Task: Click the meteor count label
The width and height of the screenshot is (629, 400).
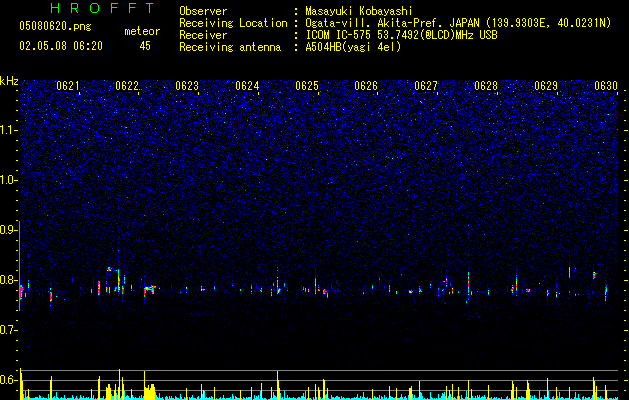Action: [142, 31]
